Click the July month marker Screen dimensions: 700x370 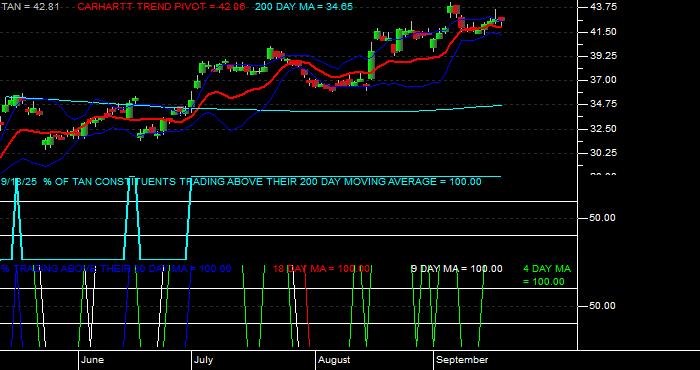click(204, 360)
